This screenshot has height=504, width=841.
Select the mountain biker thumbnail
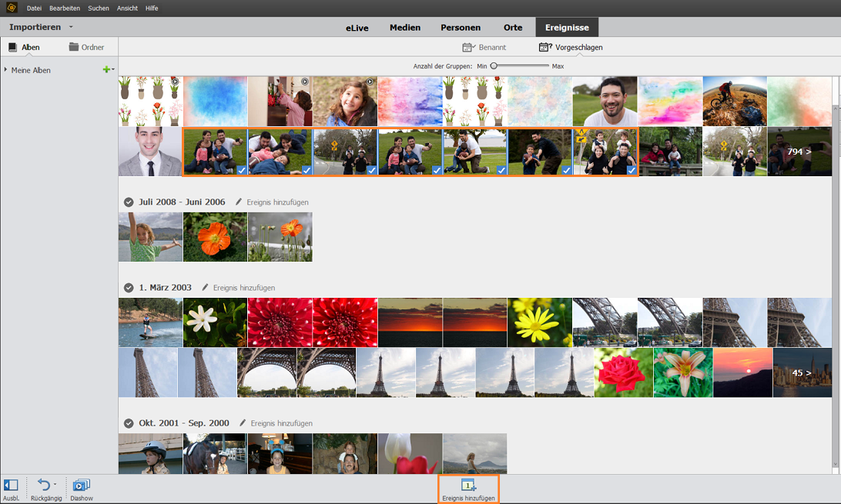coord(735,102)
